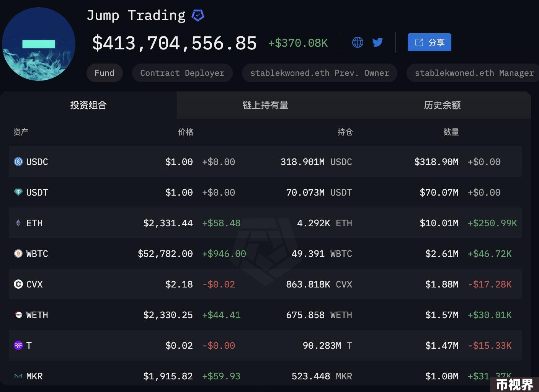The height and width of the screenshot is (392, 539).
Task: Click the Jump Trading title text
Action: click(x=136, y=15)
